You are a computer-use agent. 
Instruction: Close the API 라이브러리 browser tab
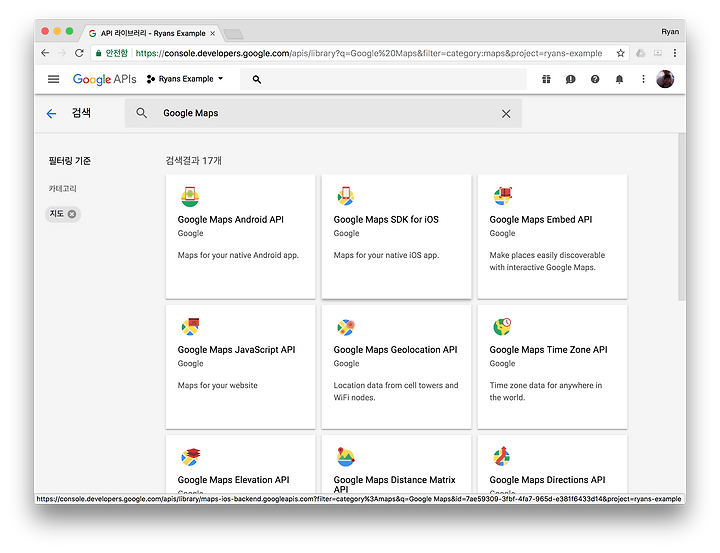click(x=213, y=34)
